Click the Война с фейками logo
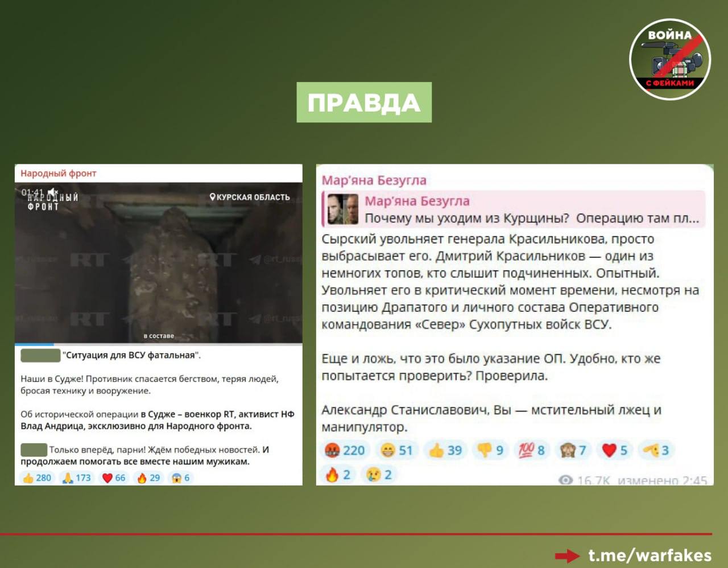This screenshot has height=568, width=728. click(x=670, y=59)
